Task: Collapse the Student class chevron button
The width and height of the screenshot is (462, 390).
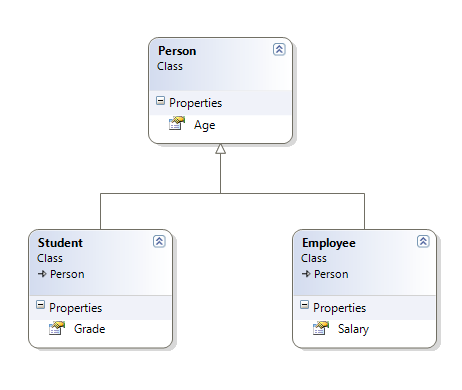Action: (x=159, y=241)
